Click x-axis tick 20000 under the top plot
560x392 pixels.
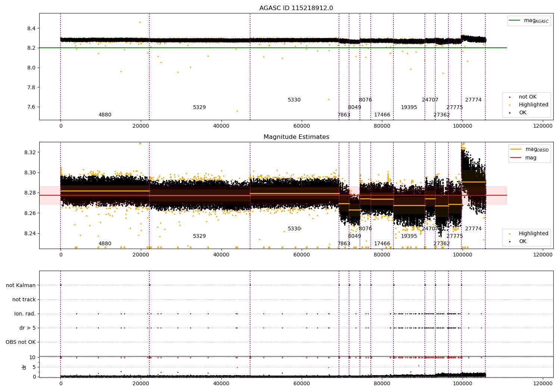click(x=141, y=126)
